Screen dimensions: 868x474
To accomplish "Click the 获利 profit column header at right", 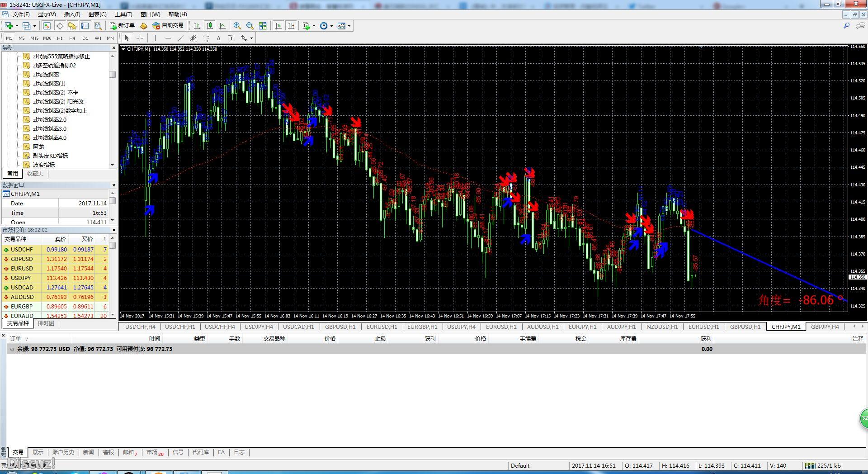I will [706, 339].
